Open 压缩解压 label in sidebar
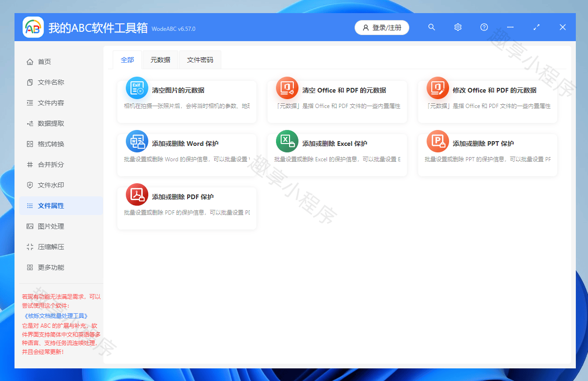Screen dimensions: 588x381 tap(51, 247)
